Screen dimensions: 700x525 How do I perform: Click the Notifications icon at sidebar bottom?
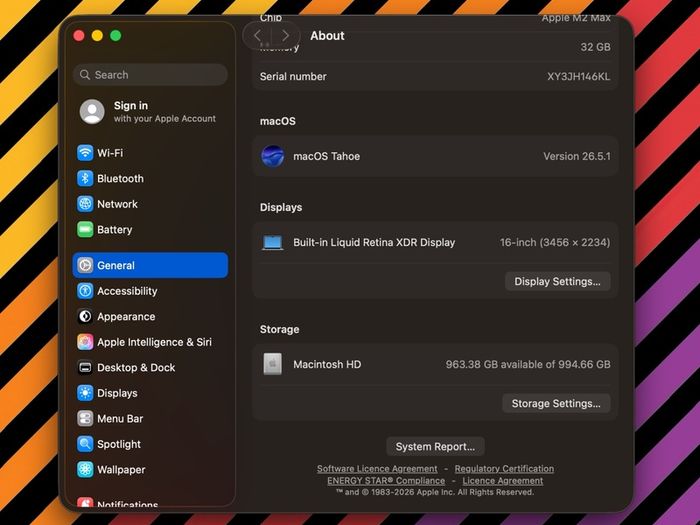(85, 503)
